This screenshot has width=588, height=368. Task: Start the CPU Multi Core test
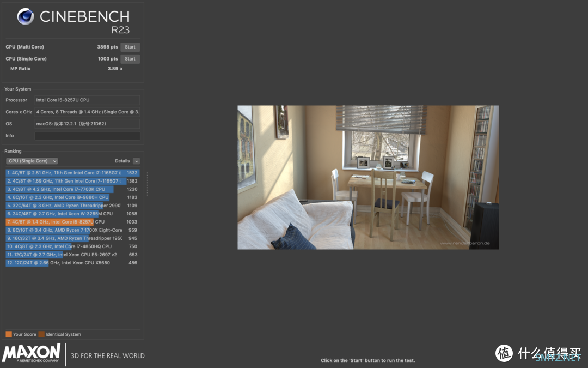130,47
